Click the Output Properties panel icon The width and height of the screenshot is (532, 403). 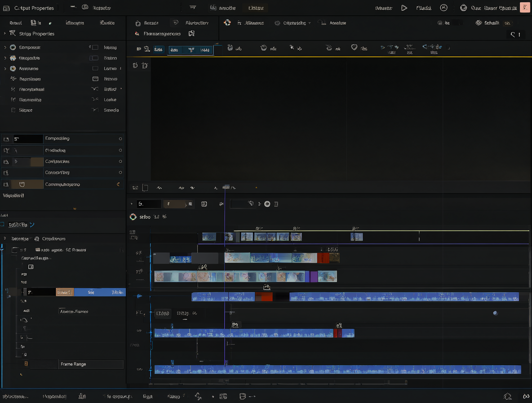(x=6, y=8)
